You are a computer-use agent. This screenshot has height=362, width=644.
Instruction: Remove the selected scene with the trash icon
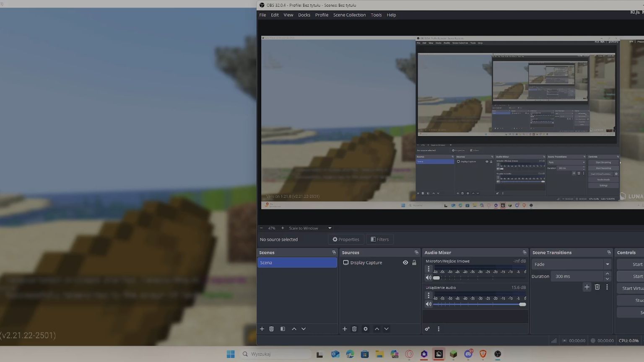[x=271, y=329]
